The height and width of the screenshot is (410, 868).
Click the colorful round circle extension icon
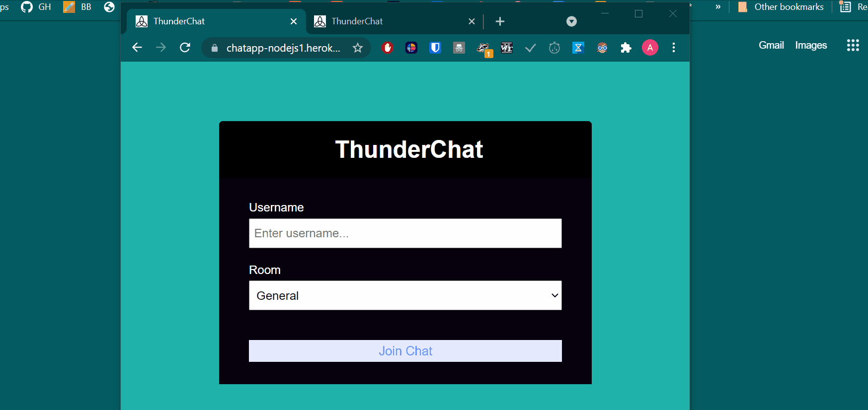[411, 48]
